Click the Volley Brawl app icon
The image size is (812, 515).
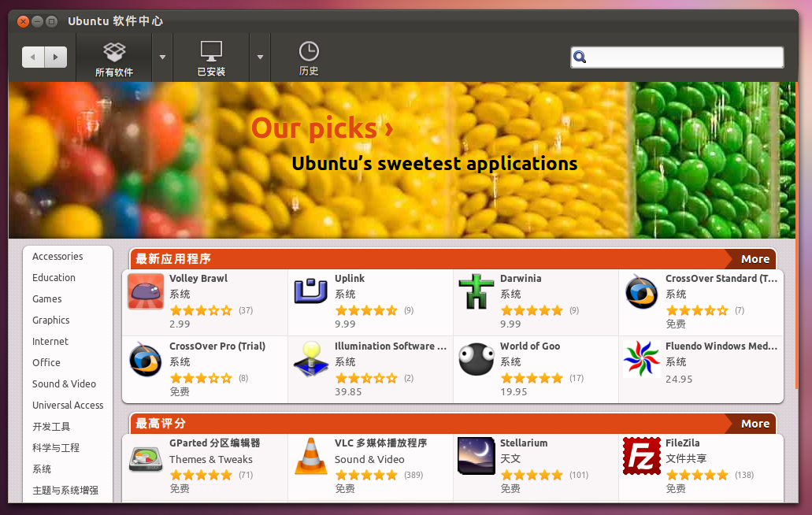[x=146, y=291]
